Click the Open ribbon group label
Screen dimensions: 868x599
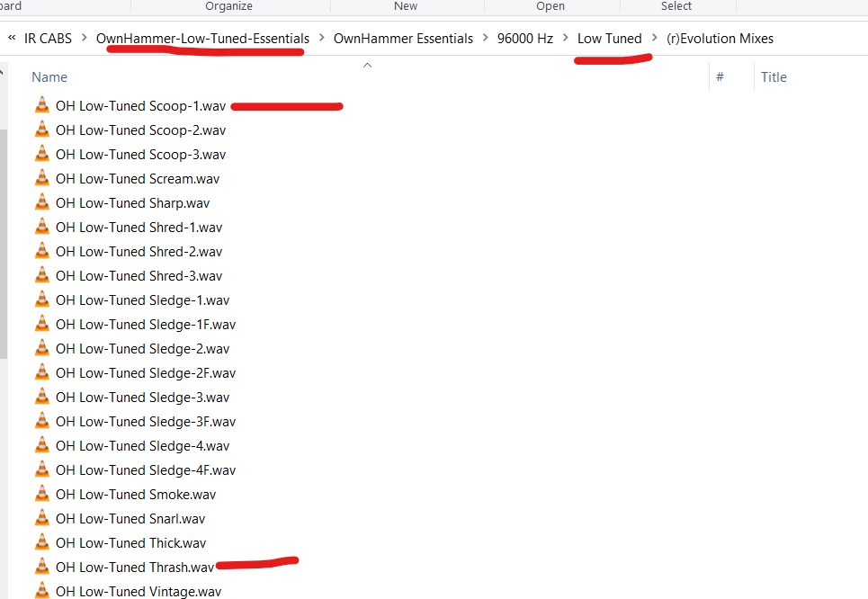coord(550,6)
